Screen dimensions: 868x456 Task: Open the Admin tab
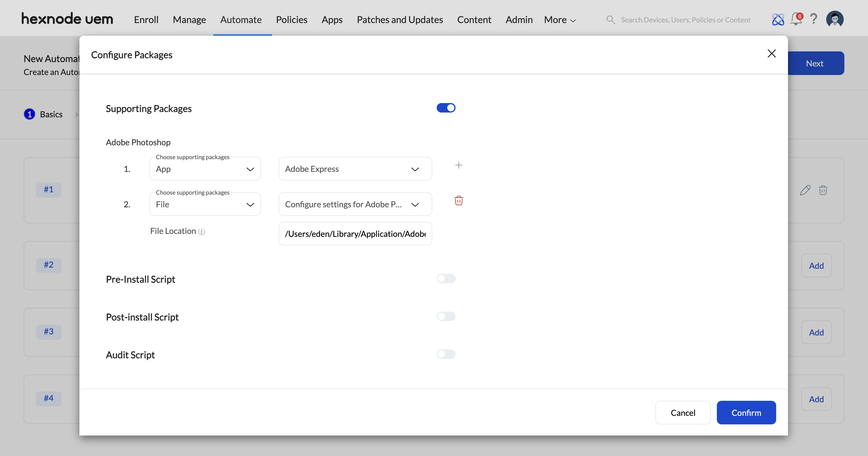(519, 19)
